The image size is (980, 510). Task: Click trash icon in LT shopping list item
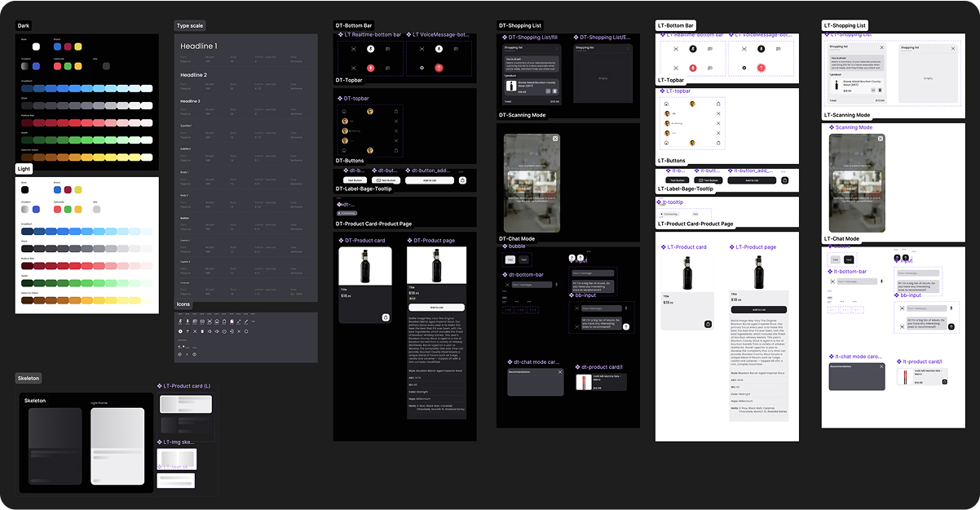coord(880,90)
